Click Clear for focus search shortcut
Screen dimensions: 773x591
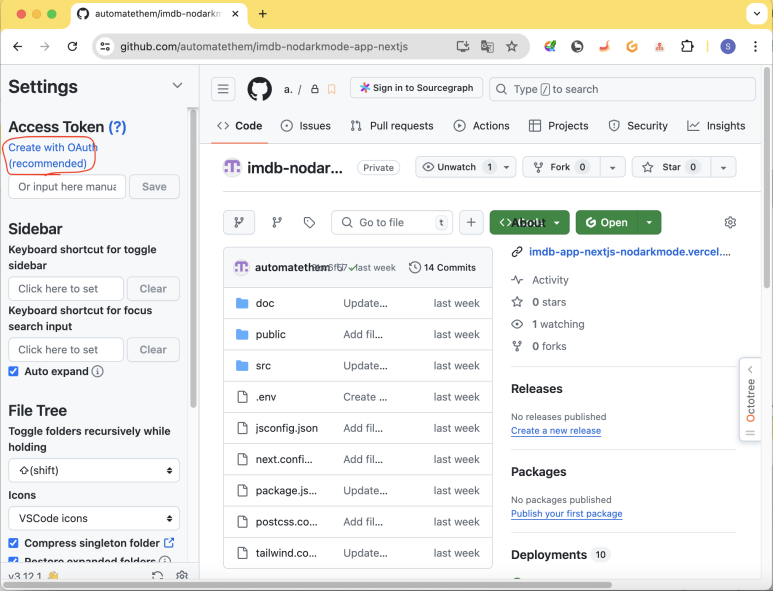153,349
